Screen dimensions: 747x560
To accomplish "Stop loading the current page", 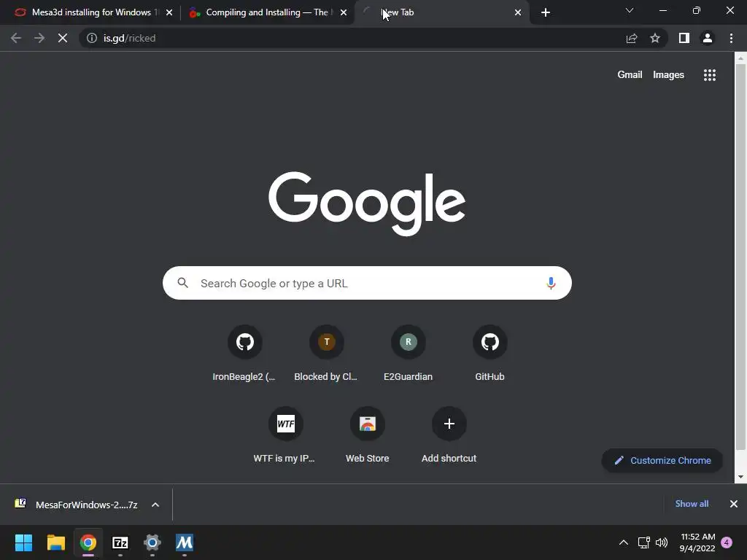I will tap(63, 38).
